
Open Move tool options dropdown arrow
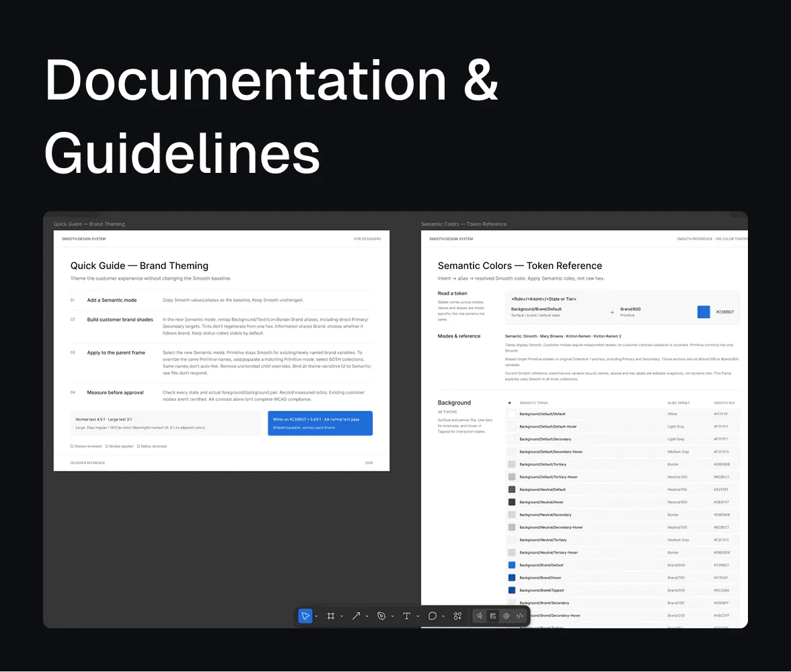(316, 616)
